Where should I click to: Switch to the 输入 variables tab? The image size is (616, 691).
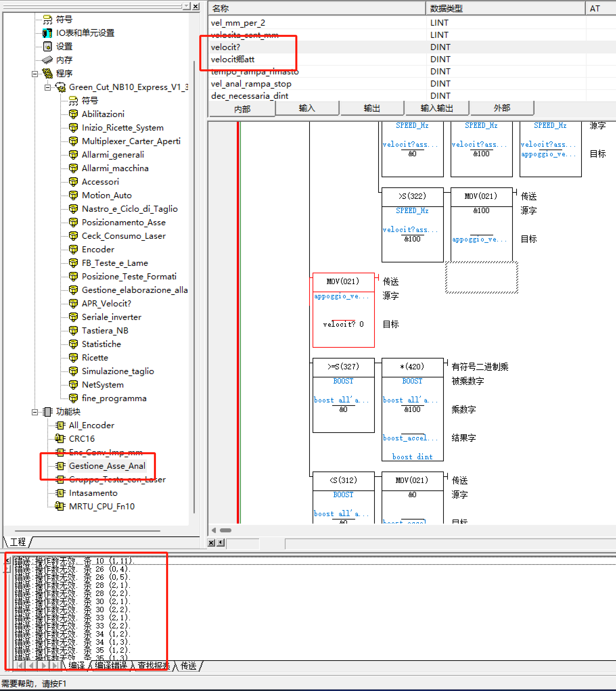pos(306,108)
